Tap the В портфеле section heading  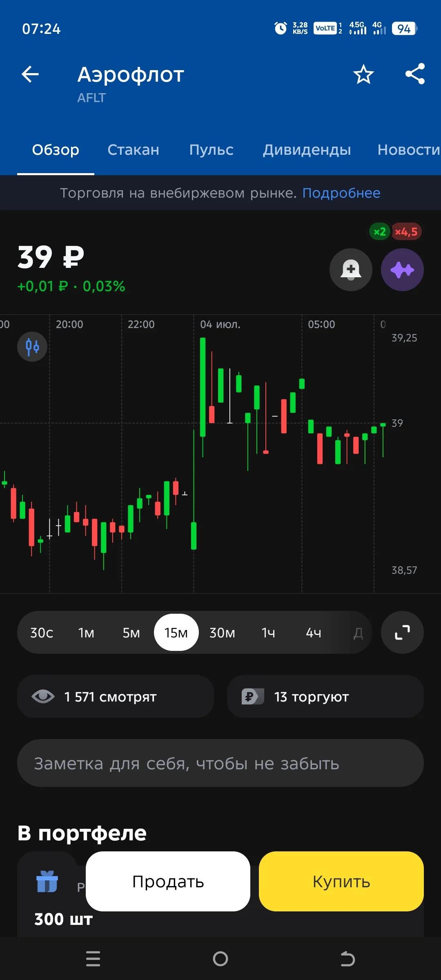(x=82, y=833)
